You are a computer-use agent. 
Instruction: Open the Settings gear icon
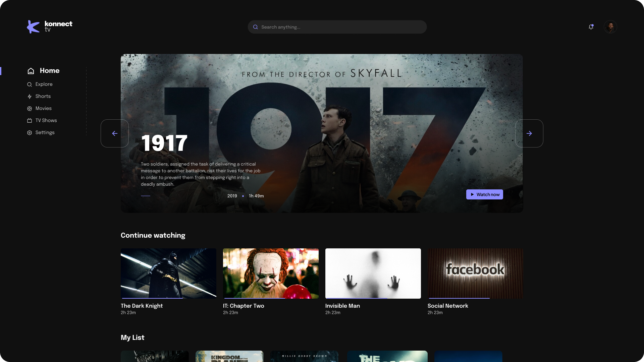30,132
